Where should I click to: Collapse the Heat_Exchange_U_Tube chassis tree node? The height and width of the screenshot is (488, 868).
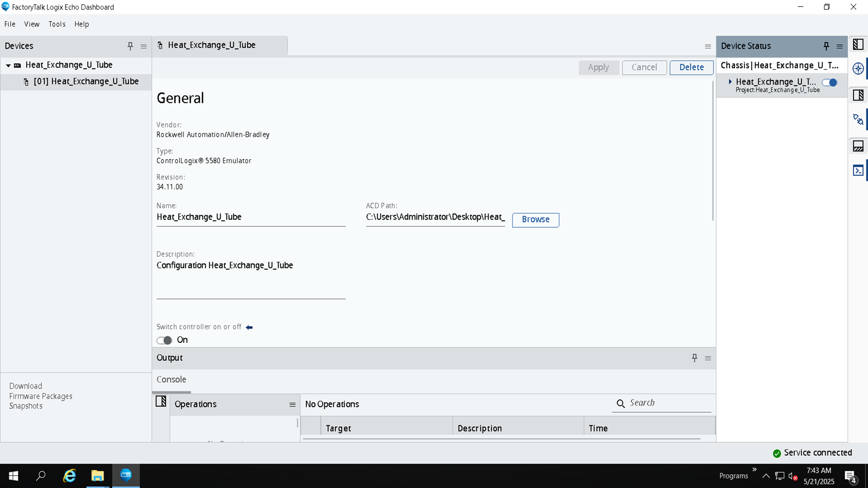[8, 65]
